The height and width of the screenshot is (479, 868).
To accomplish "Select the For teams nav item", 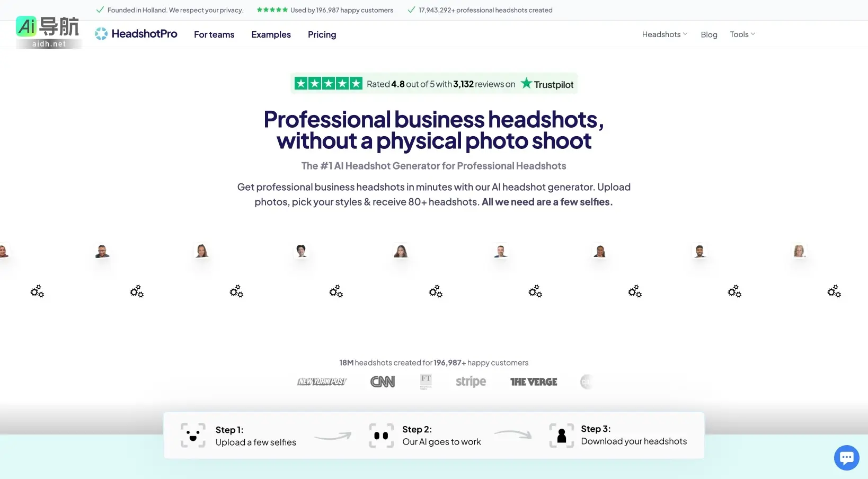I will click(214, 34).
